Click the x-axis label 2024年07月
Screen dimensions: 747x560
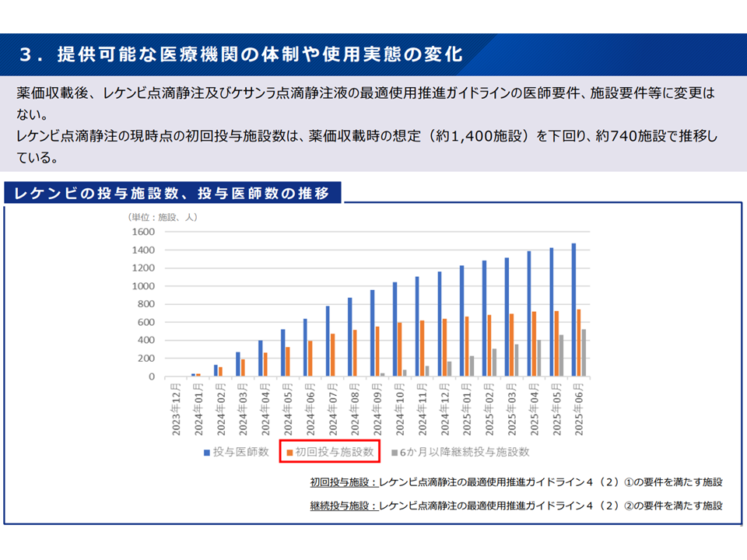333,410
